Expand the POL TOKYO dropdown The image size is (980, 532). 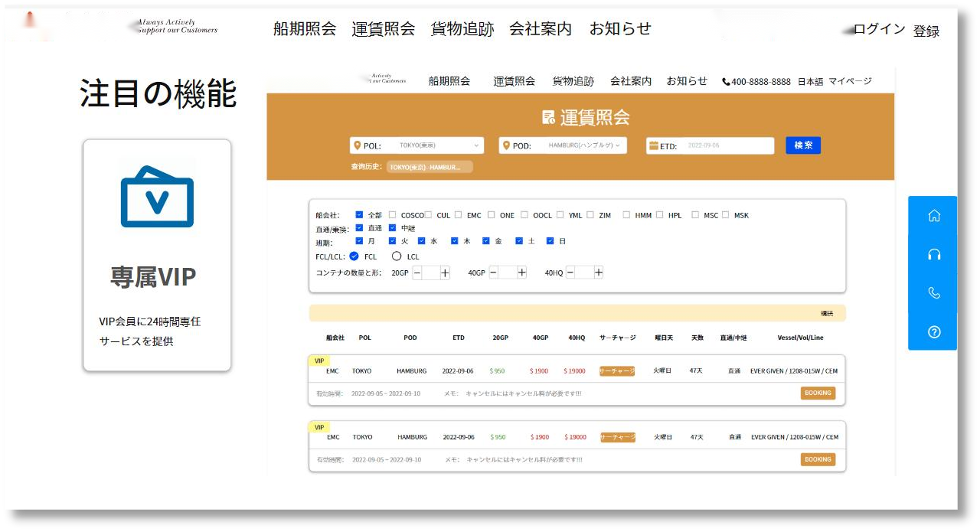click(477, 145)
